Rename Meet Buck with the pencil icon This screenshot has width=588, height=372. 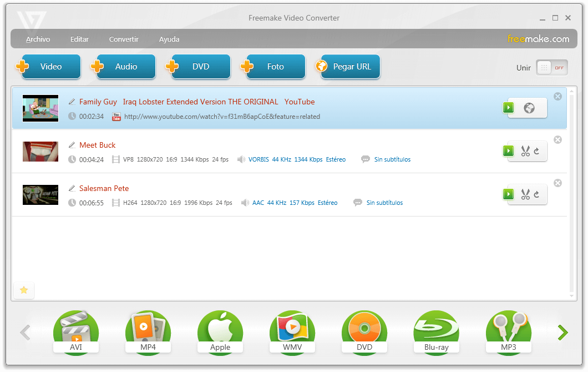point(72,145)
